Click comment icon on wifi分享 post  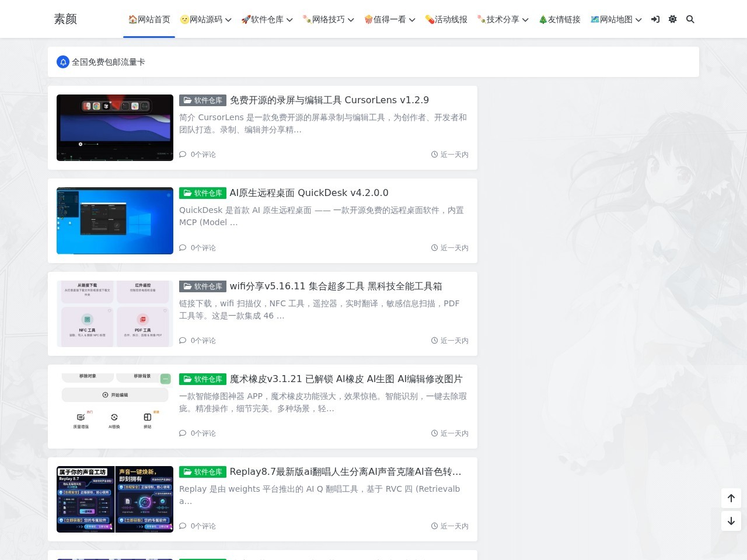pyautogui.click(x=183, y=341)
